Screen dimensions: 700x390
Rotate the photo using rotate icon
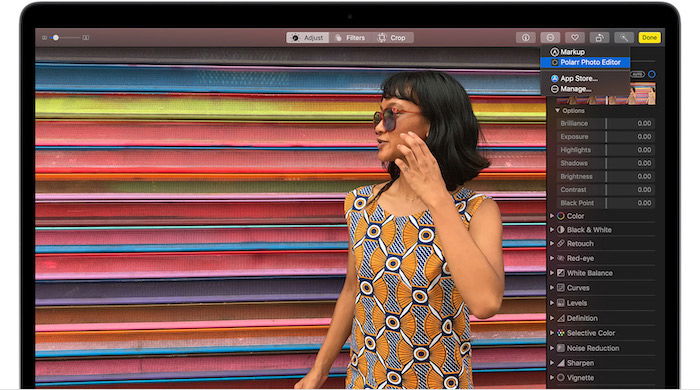[599, 37]
